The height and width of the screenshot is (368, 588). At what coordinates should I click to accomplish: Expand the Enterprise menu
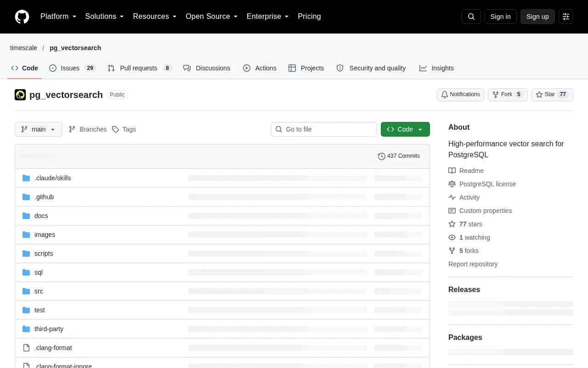pos(268,17)
